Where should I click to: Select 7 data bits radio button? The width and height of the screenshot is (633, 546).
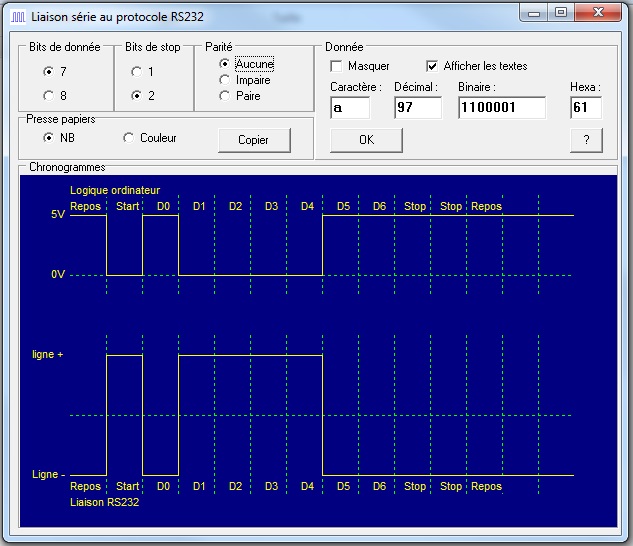(x=48, y=72)
